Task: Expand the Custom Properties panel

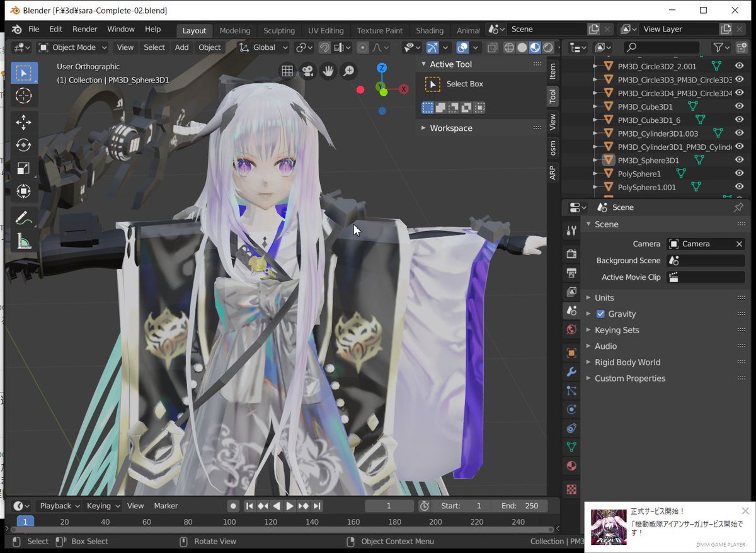Action: [x=630, y=379]
